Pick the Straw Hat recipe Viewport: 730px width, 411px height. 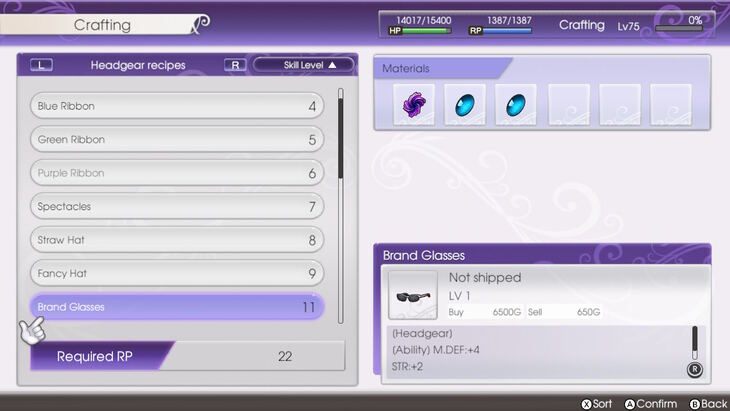(176, 240)
